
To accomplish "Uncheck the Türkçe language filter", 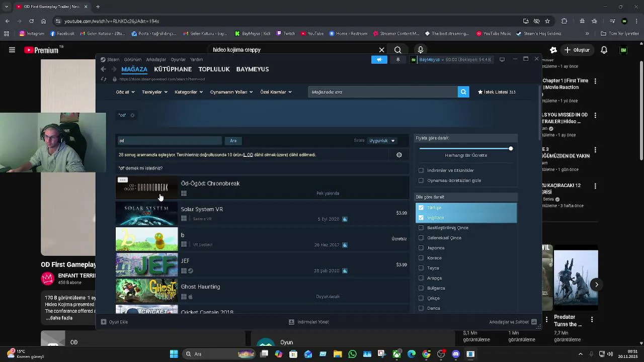I will point(421,208).
